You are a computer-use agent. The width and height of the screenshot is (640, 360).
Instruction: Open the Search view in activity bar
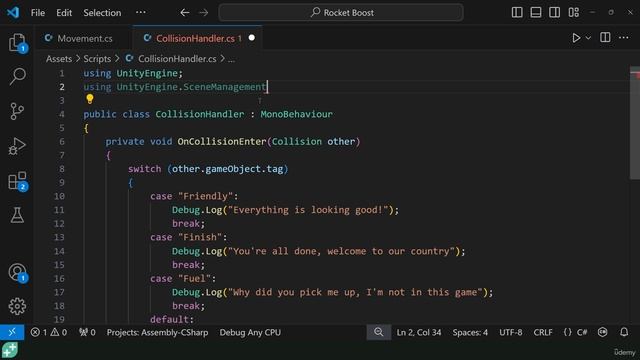[x=17, y=76]
